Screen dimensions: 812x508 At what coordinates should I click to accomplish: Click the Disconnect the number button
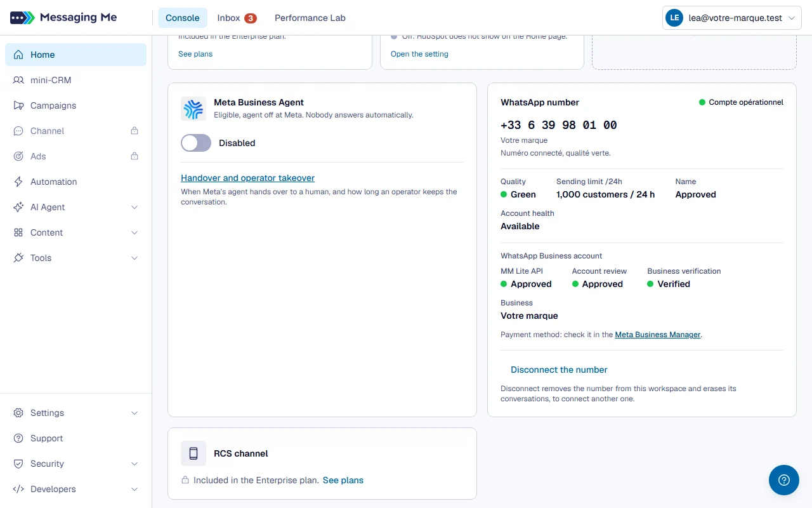tap(559, 370)
